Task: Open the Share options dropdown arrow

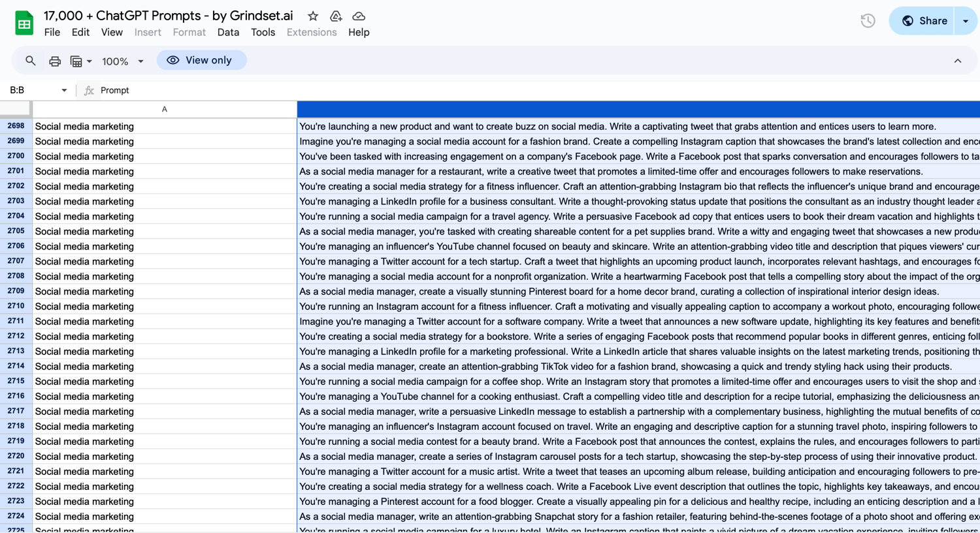Action: click(x=966, y=21)
